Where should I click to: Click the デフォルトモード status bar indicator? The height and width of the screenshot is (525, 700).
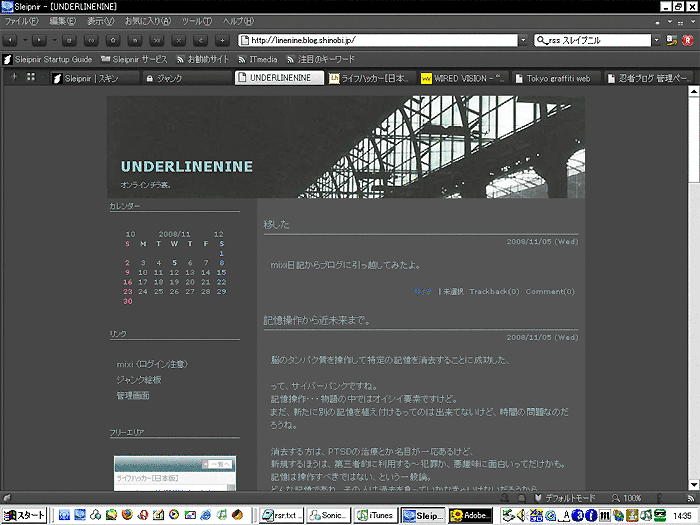click(565, 498)
